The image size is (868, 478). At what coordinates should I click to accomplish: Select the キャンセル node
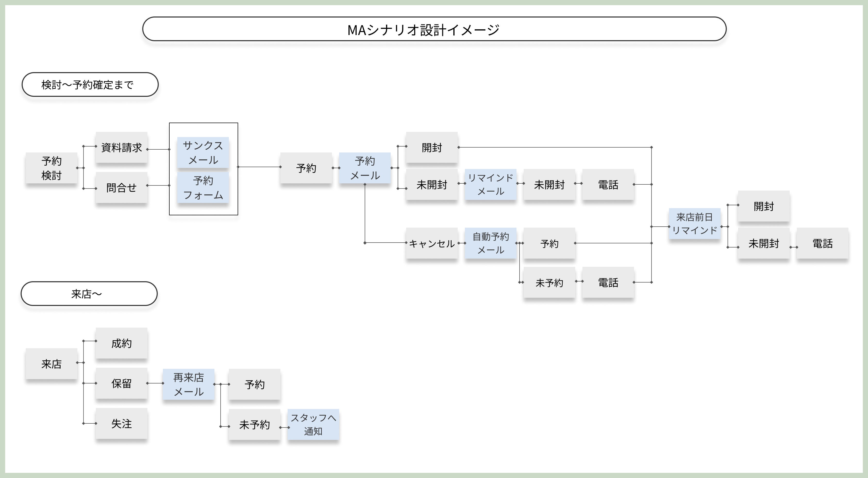[432, 243]
